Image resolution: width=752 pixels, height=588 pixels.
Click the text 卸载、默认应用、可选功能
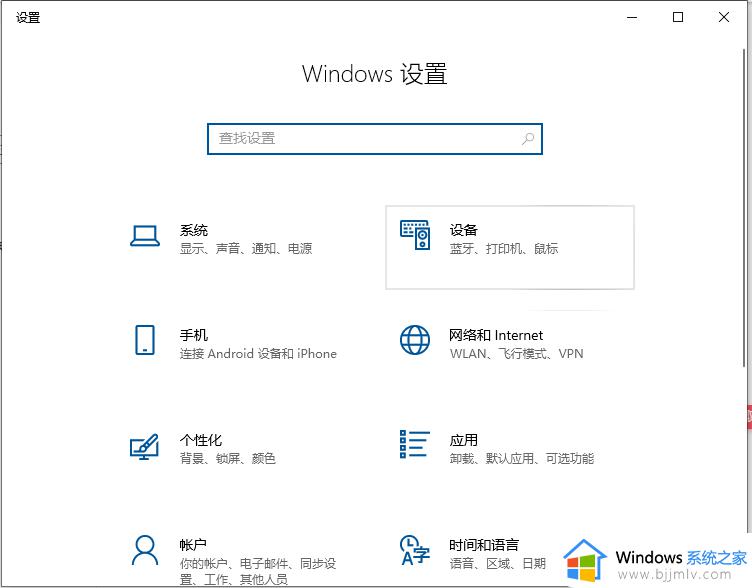522,459
